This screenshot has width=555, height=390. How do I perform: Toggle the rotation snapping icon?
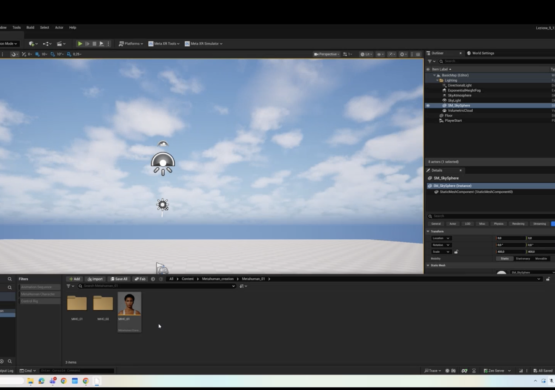[53, 54]
